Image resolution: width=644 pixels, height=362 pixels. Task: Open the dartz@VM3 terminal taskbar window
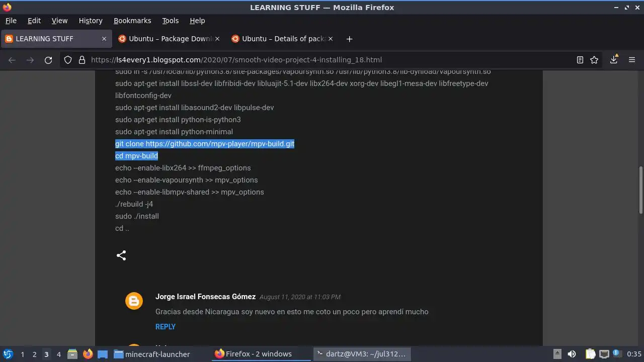[x=362, y=354]
